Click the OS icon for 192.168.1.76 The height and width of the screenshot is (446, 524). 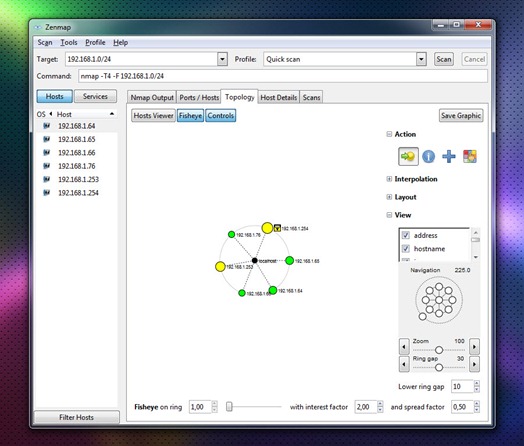(46, 166)
